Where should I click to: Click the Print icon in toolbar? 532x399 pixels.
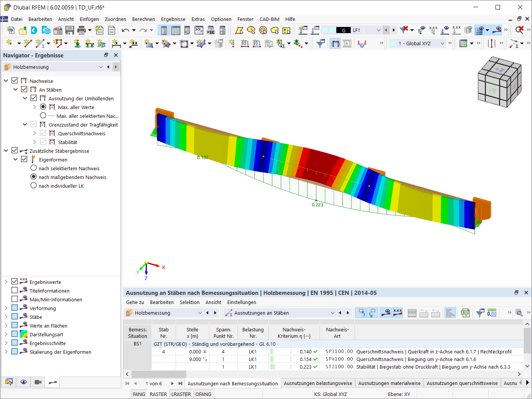(x=81, y=30)
